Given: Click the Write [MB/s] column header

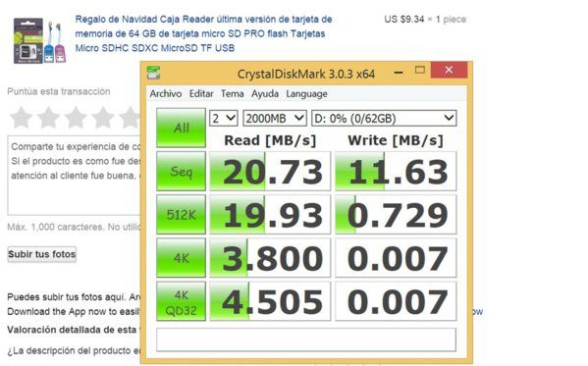Looking at the screenshot, I should click(396, 140).
